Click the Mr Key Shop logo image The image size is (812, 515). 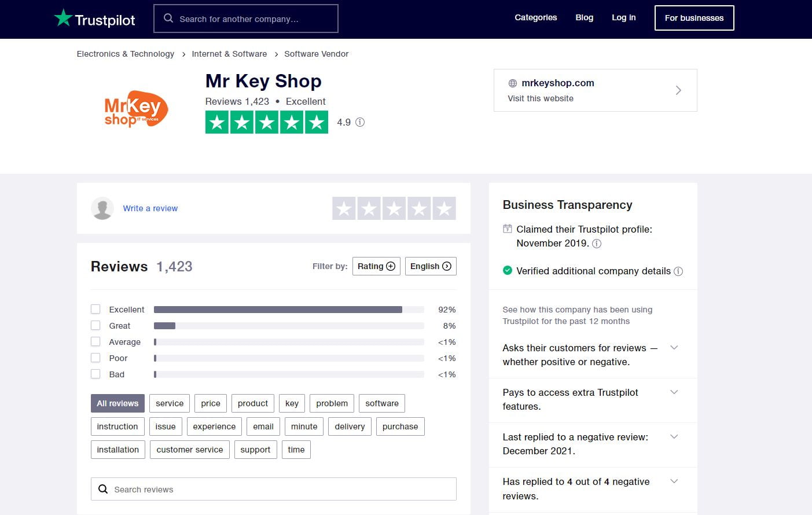[136, 108]
